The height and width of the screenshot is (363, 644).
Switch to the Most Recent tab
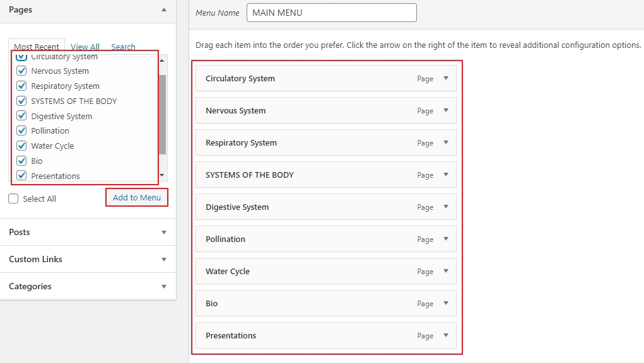(x=37, y=47)
